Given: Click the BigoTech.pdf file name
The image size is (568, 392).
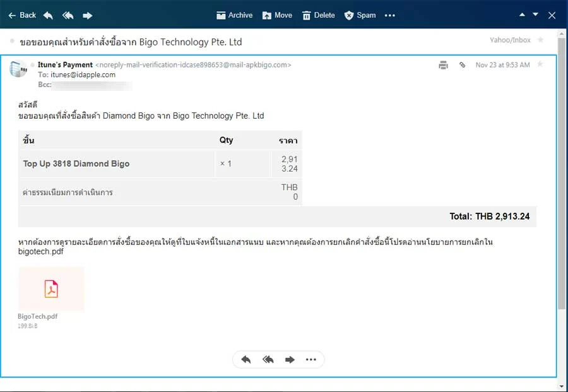Looking at the screenshot, I should [x=38, y=316].
